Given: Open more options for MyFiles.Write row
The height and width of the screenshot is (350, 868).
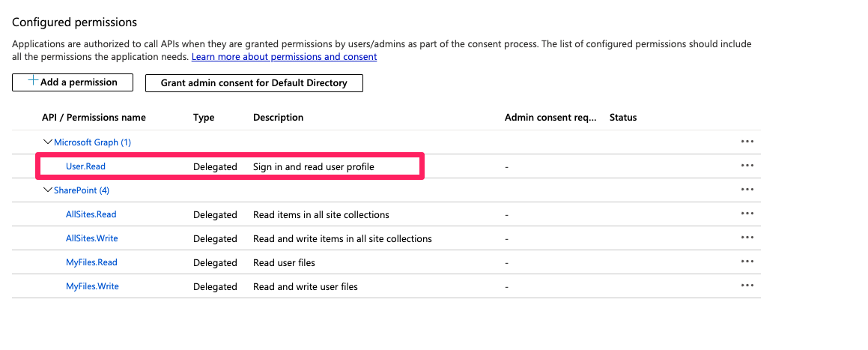Looking at the screenshot, I should [x=747, y=286].
